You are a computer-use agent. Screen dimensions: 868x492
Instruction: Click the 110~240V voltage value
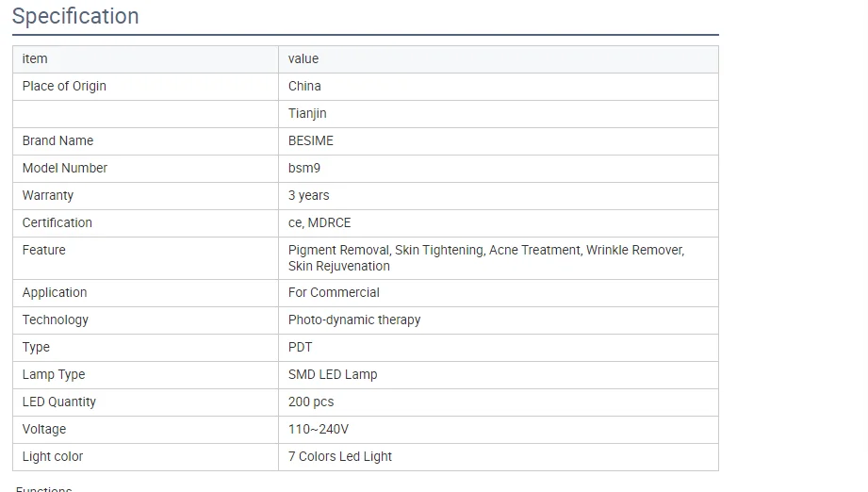coord(319,429)
